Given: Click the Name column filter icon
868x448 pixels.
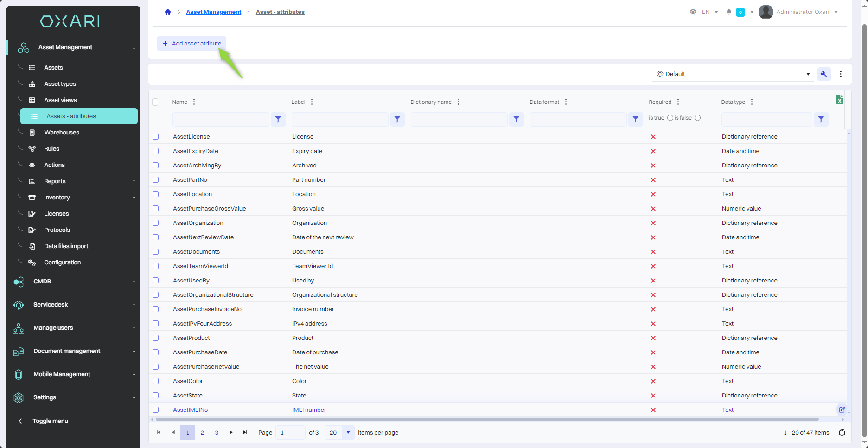Looking at the screenshot, I should click(x=278, y=120).
